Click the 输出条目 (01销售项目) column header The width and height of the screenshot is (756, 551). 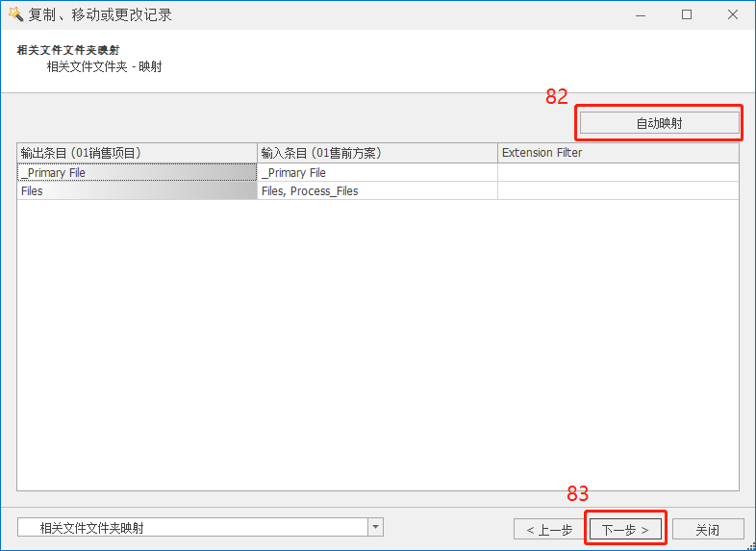click(x=137, y=153)
